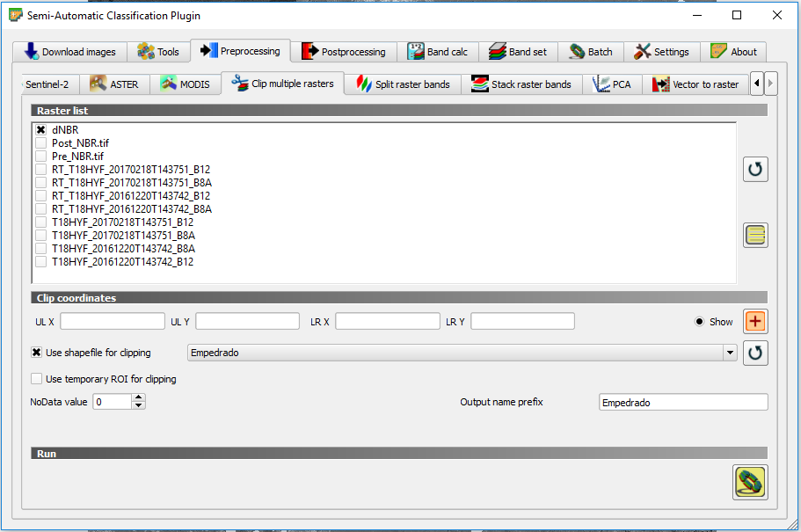Uncheck the dNBR raster
Image resolution: width=801 pixels, height=532 pixels.
[x=40, y=130]
